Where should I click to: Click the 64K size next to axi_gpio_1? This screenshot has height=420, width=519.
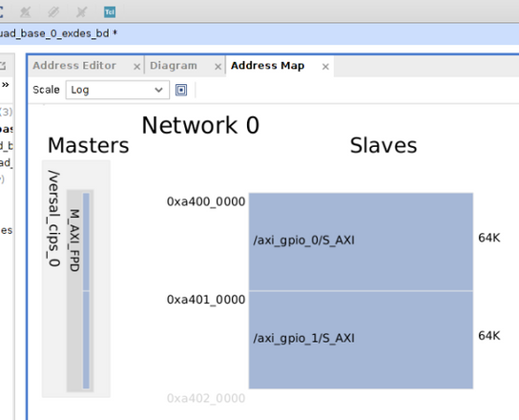pyautogui.click(x=488, y=336)
